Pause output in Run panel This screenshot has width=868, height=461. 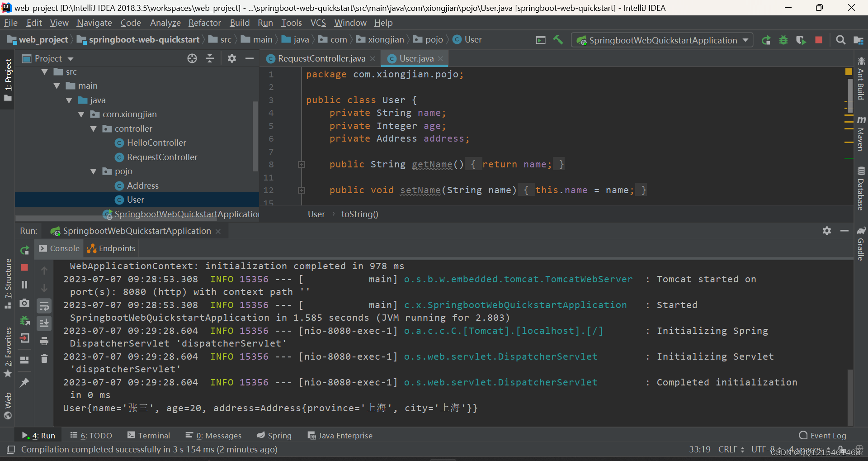coord(25,285)
